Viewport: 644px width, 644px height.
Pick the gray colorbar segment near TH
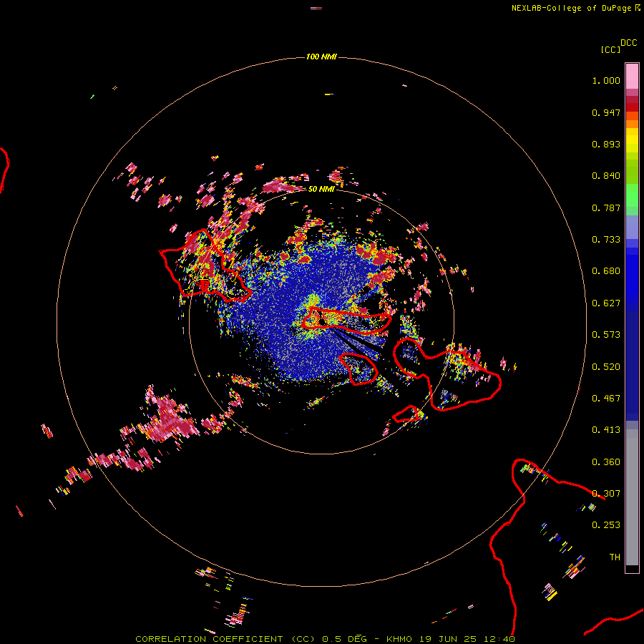click(x=632, y=497)
